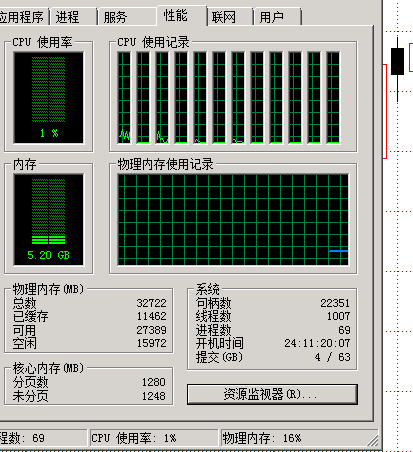The width and height of the screenshot is (413, 452).
Task: Click the 物理内存使用记录 history graph
Action: 233,220
